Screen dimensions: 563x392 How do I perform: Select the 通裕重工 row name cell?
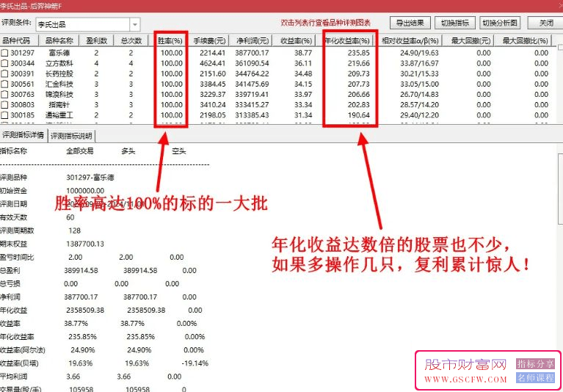(x=59, y=115)
